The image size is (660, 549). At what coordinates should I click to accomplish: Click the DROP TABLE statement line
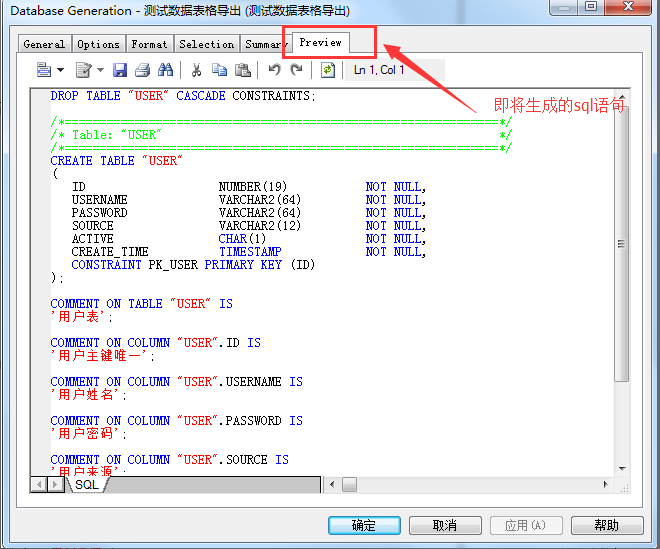coord(183,96)
